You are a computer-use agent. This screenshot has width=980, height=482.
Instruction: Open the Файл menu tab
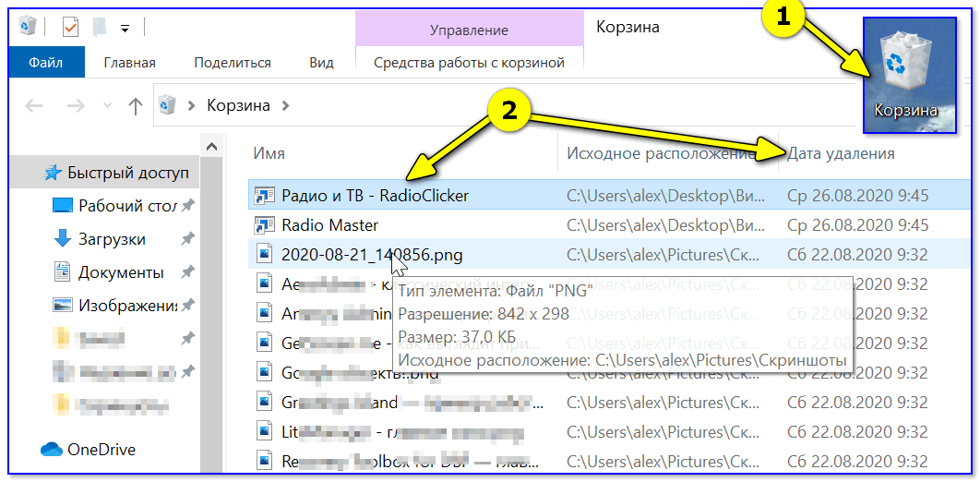coord(45,63)
